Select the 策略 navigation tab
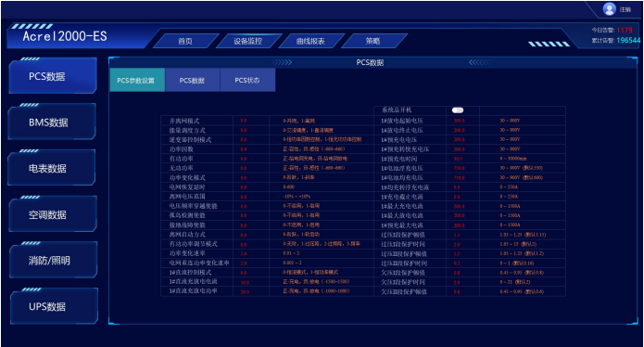Viewport: 644px width, 347px height. pos(373,41)
